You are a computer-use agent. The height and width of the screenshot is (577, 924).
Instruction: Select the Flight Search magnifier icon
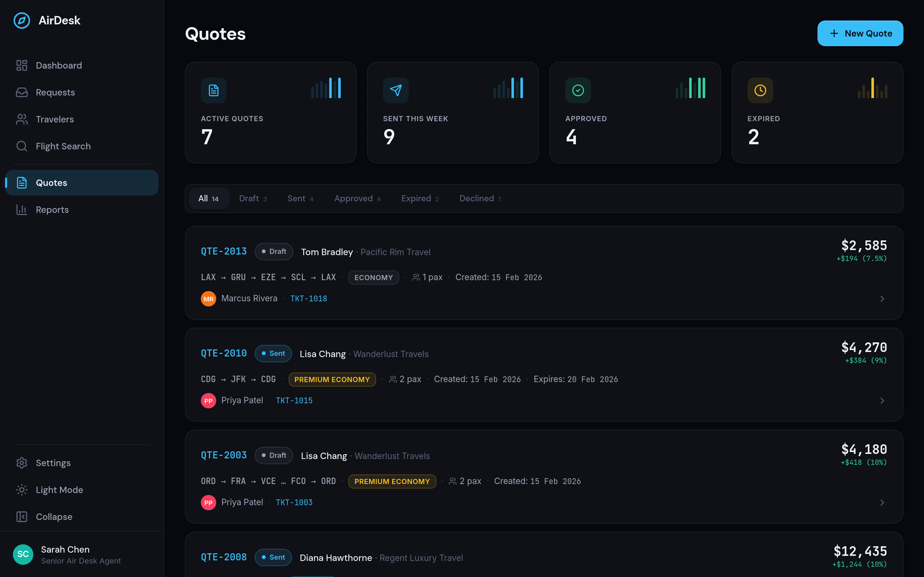point(22,146)
